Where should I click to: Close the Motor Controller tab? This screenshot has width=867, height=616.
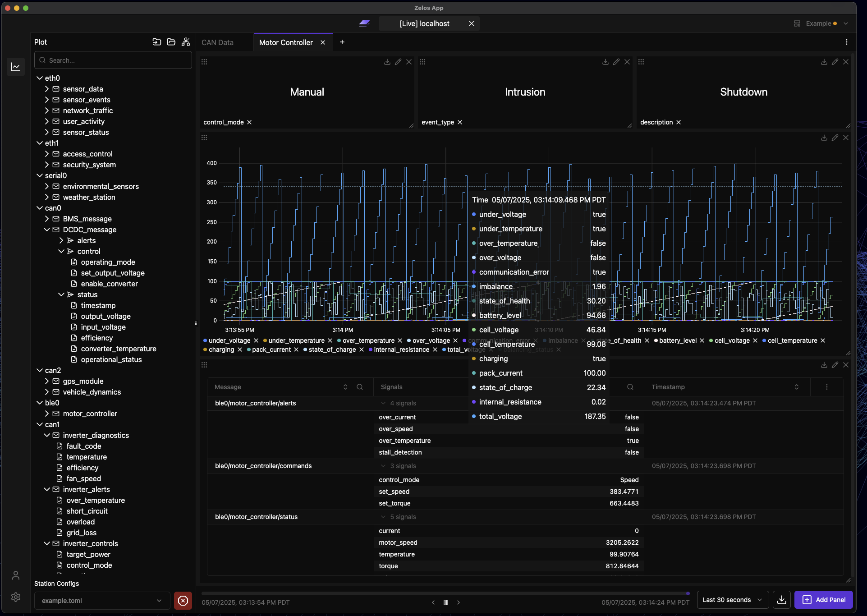[x=323, y=42]
